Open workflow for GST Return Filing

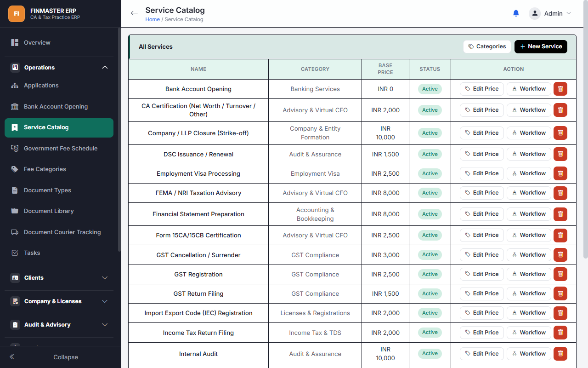point(529,293)
